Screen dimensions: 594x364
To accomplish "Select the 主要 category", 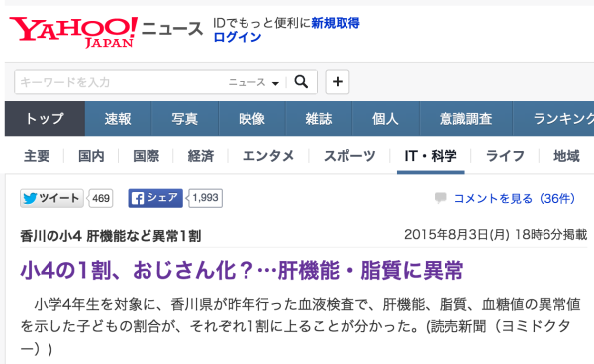I will (37, 156).
